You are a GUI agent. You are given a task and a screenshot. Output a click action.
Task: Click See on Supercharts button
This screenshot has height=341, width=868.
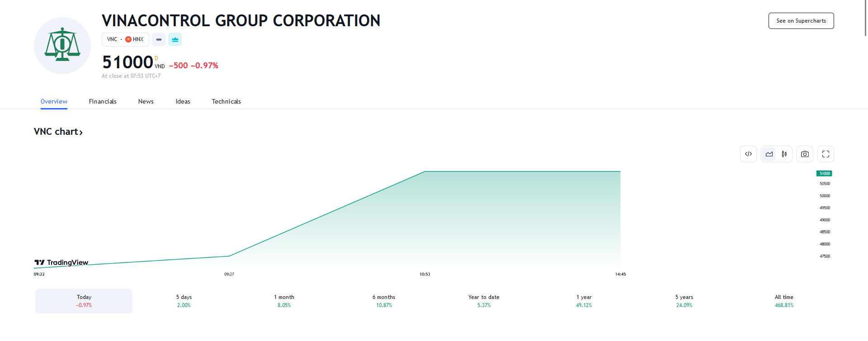[x=801, y=21]
